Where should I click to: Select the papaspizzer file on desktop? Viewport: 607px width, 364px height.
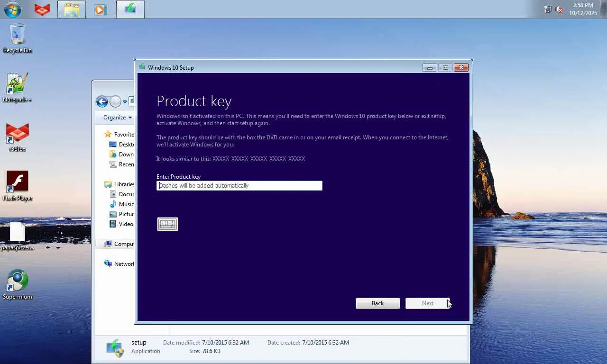click(x=18, y=236)
